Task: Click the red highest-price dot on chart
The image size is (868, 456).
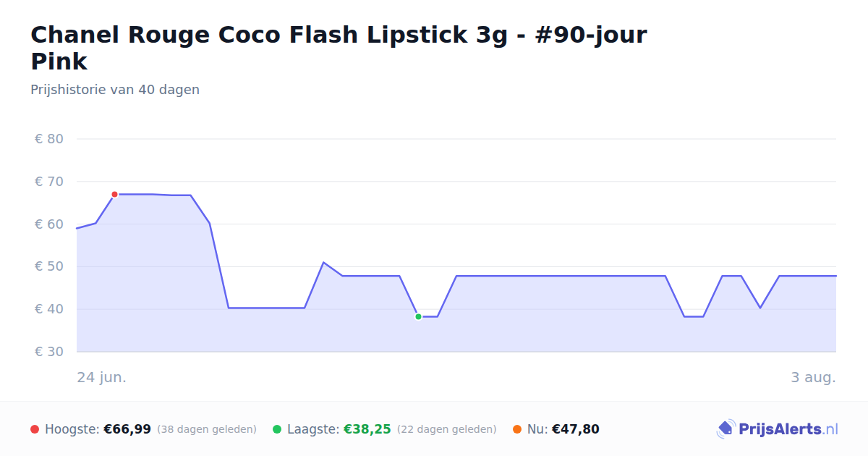Action: pyautogui.click(x=114, y=195)
